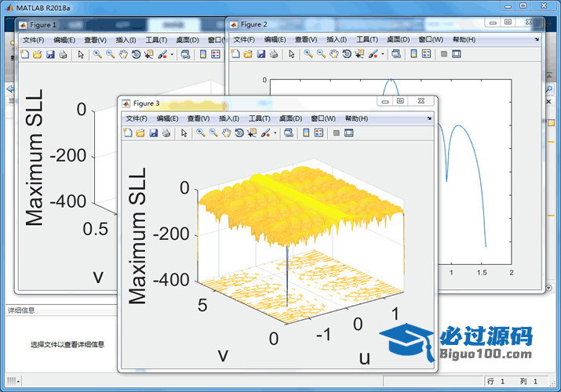Activate Zoom In tool in Figure 1
The height and width of the screenshot is (392, 561).
pos(97,54)
